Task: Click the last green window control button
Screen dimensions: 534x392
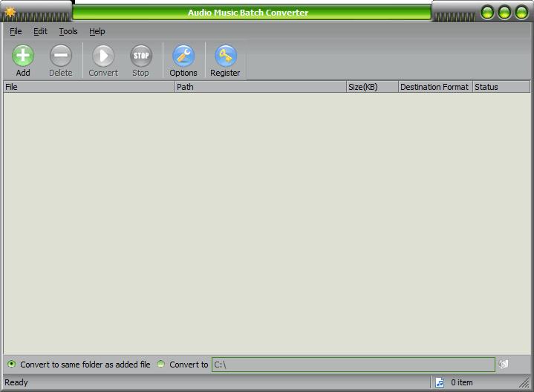Action: pyautogui.click(x=521, y=13)
